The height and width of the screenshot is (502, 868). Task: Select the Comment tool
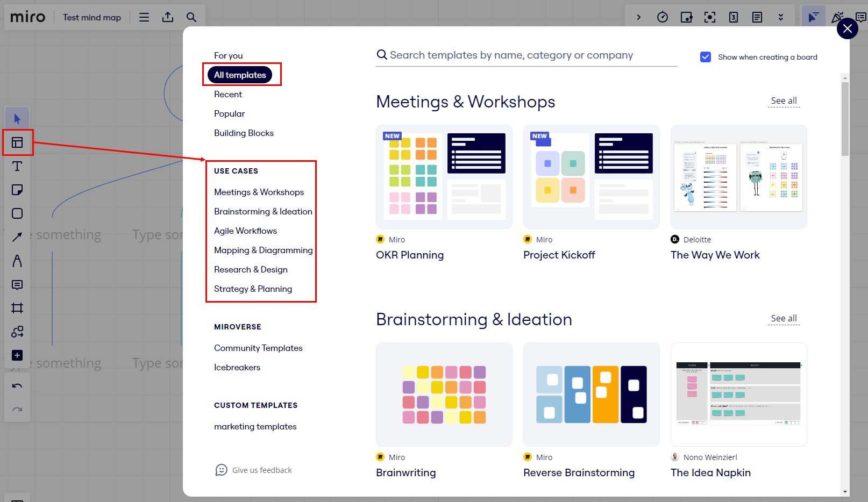17,284
